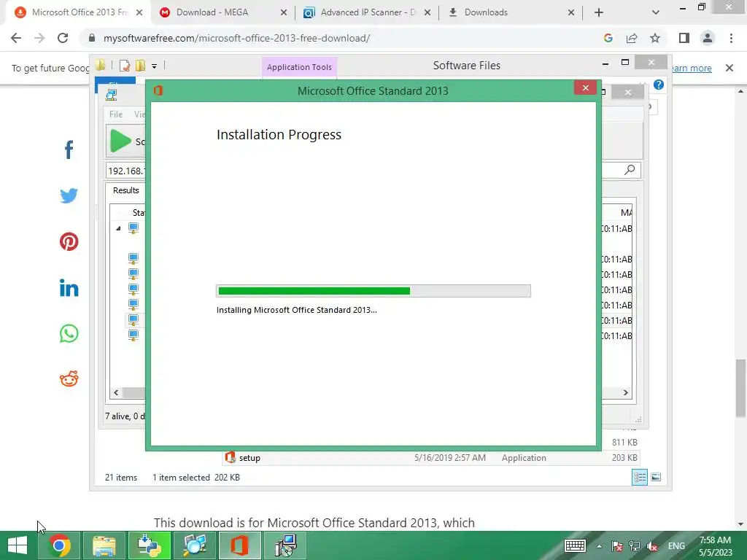This screenshot has height=560, width=747.
Task: Click the touch keyboard tray icon
Action: 575,546
